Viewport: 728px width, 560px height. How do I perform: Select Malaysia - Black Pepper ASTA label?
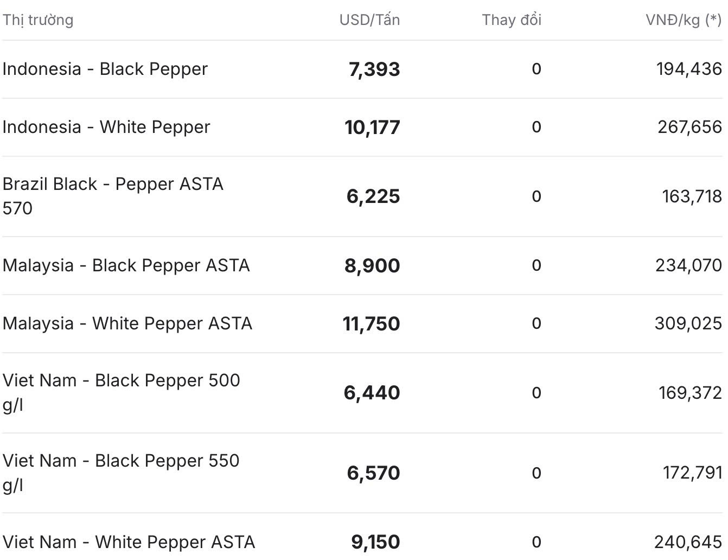(126, 265)
